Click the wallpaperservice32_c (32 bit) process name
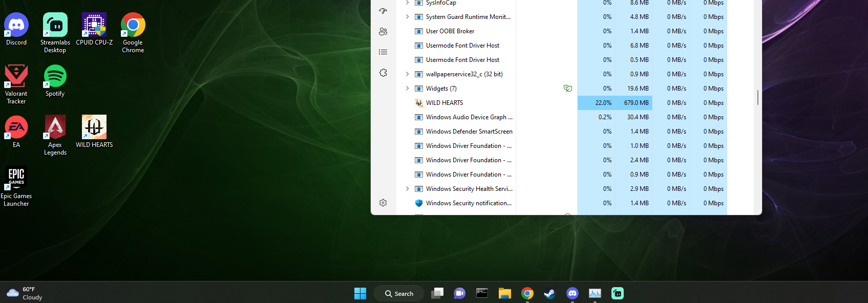The width and height of the screenshot is (868, 303). 464,74
